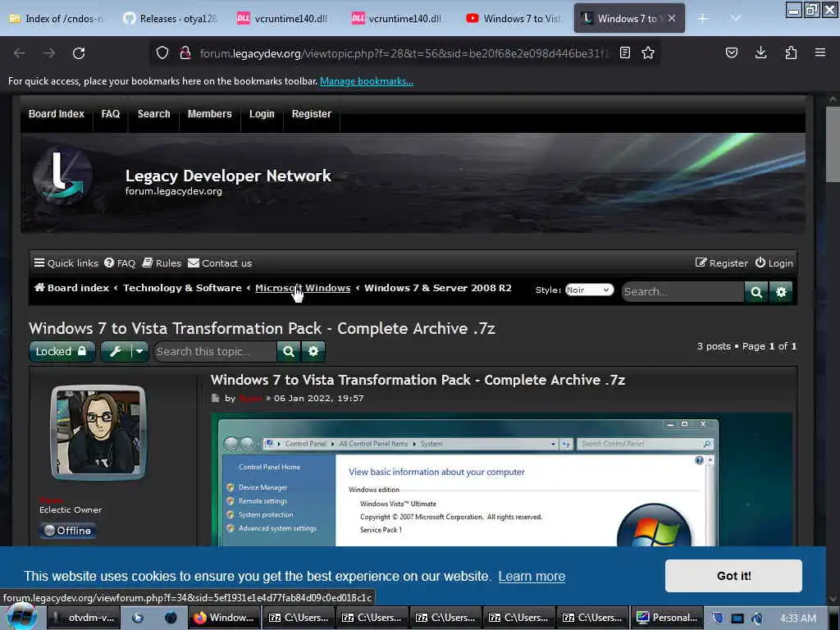The width and height of the screenshot is (840, 630).
Task: Dismiss cookie notice with Got it!
Action: coord(733,576)
